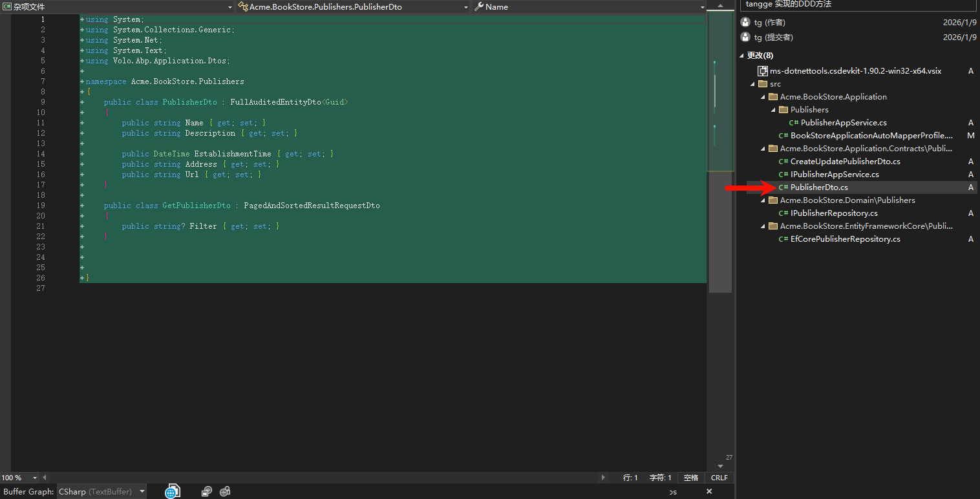
Task: Open the Buffer Graph CSharp (TextBuffer) dropdown
Action: 101,491
